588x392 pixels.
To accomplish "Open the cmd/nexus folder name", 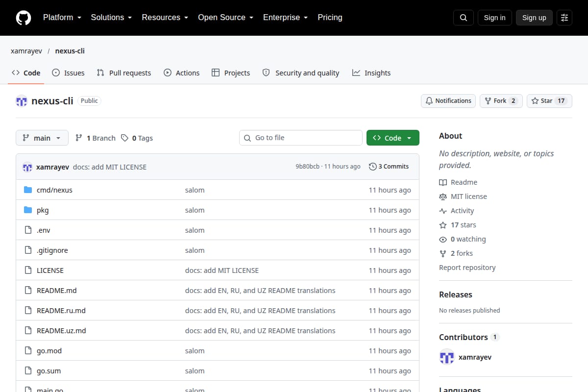I will click(54, 190).
